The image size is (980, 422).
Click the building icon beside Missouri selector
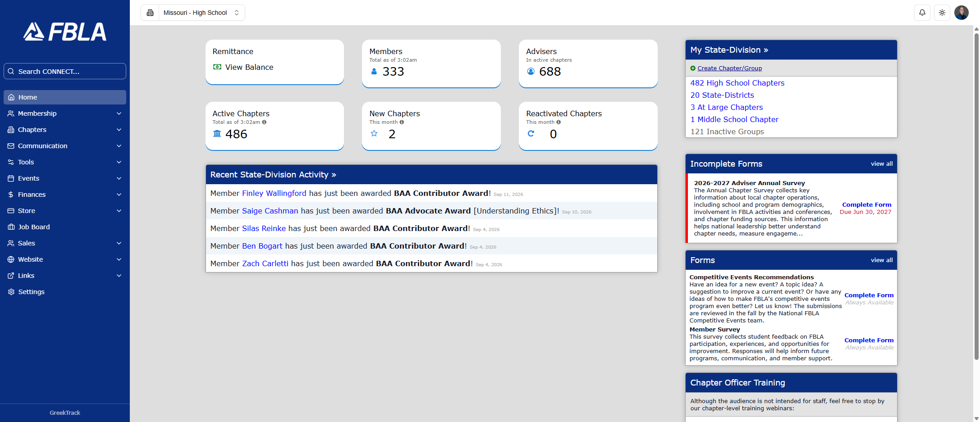(x=150, y=13)
